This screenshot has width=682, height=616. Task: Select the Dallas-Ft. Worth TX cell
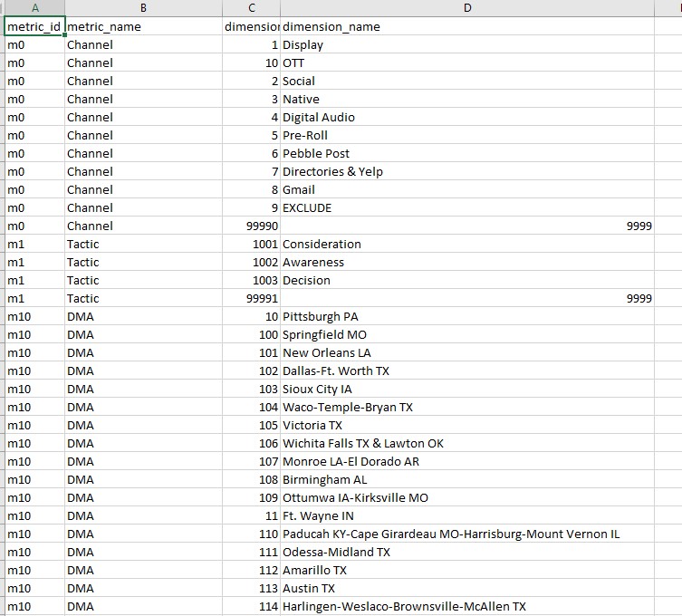tap(467, 371)
